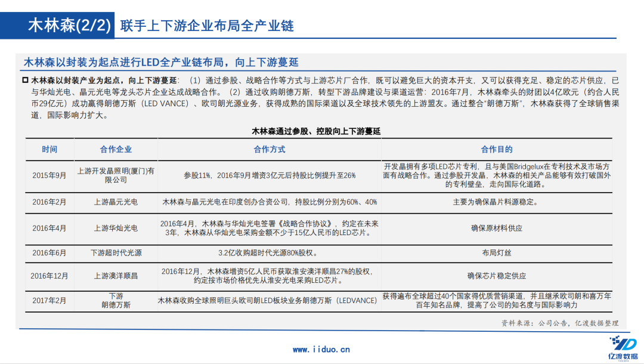The width and height of the screenshot is (644, 364).
Task: Click the cell 布局灯丝
Action: 497,253
